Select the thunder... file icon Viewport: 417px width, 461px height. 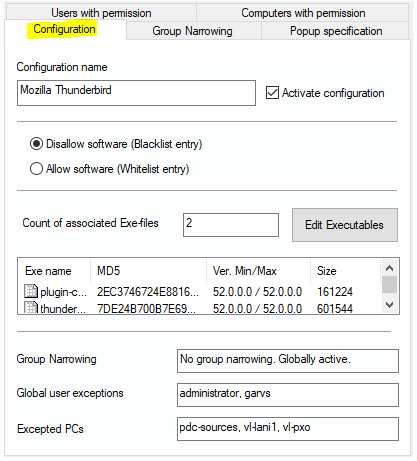point(31,307)
